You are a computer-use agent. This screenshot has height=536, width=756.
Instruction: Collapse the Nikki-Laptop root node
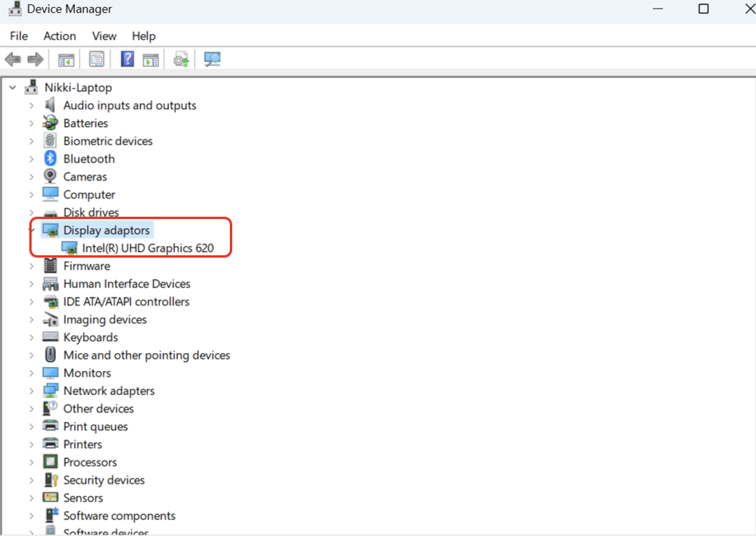(12, 87)
